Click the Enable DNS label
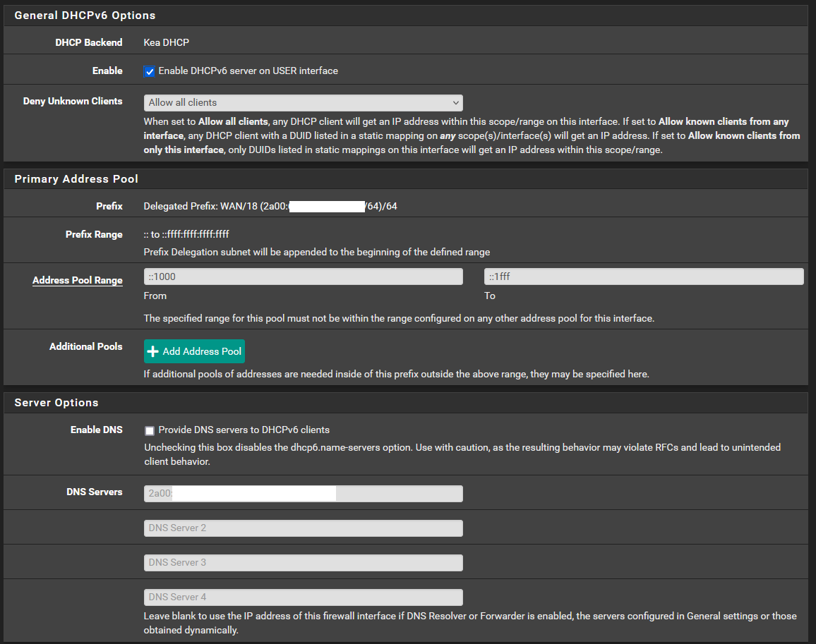 (x=97, y=430)
